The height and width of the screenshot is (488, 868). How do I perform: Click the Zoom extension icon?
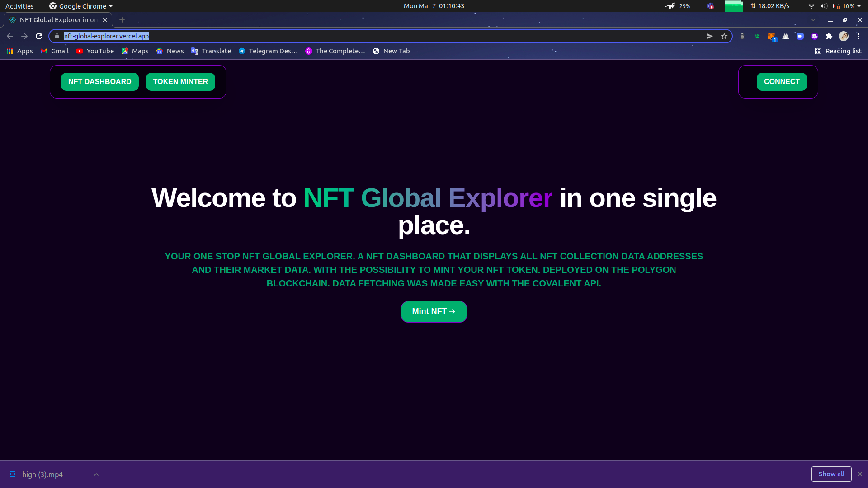800,36
